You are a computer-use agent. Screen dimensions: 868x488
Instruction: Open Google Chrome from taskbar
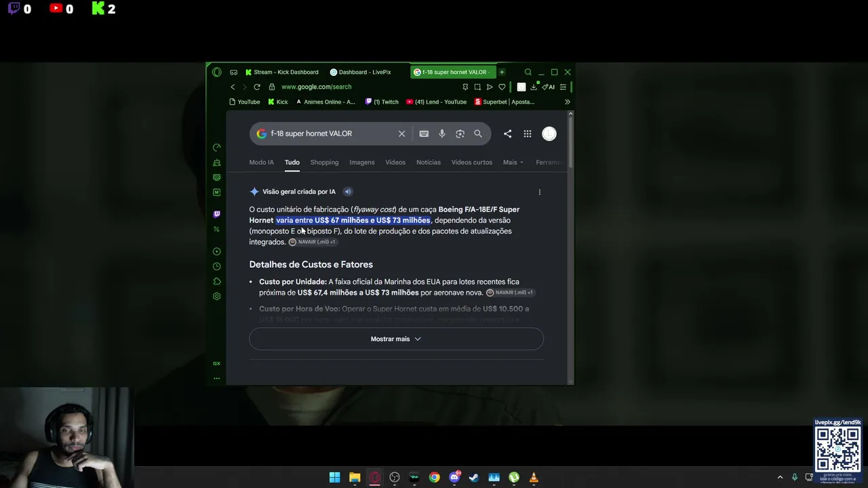pyautogui.click(x=435, y=477)
